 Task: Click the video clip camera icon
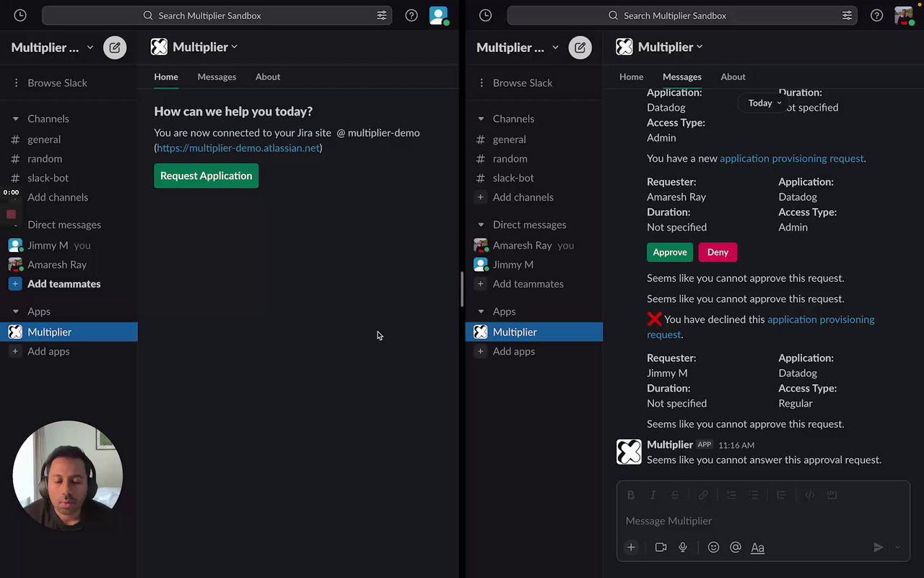click(x=661, y=548)
